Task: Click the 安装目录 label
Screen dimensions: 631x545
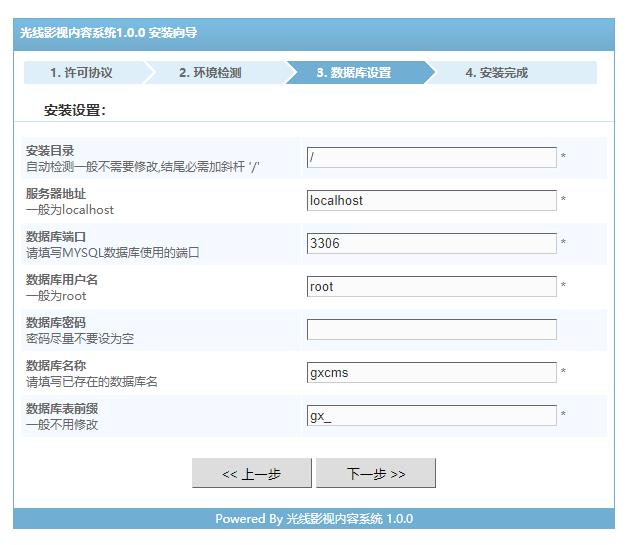Action: [50, 151]
